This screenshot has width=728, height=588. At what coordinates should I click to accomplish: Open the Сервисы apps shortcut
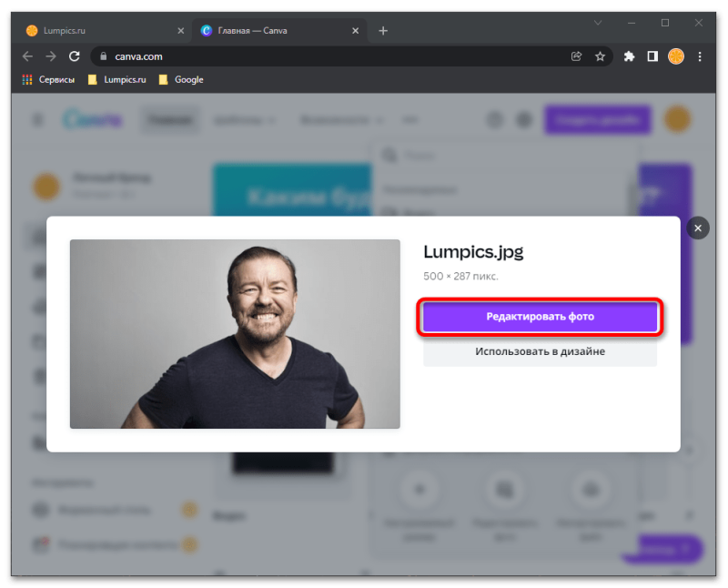[x=48, y=80]
